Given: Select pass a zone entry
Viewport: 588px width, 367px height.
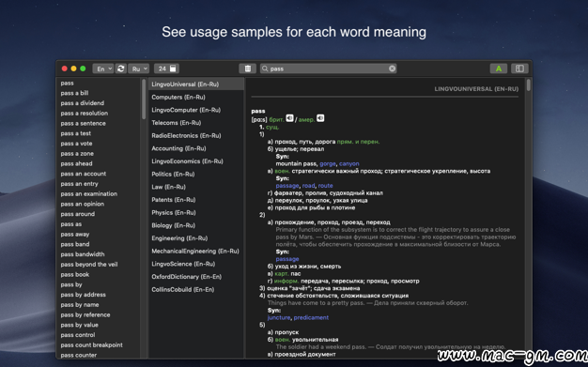Looking at the screenshot, I should (77, 154).
